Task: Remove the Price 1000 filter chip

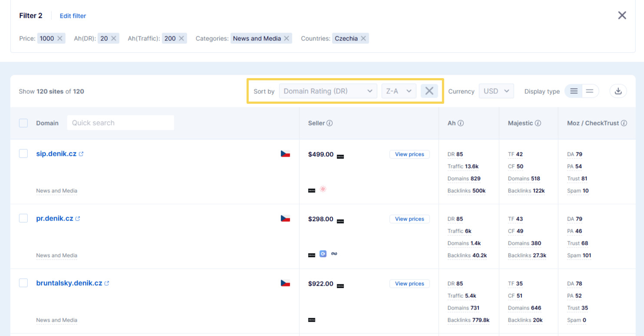Action: tap(60, 39)
